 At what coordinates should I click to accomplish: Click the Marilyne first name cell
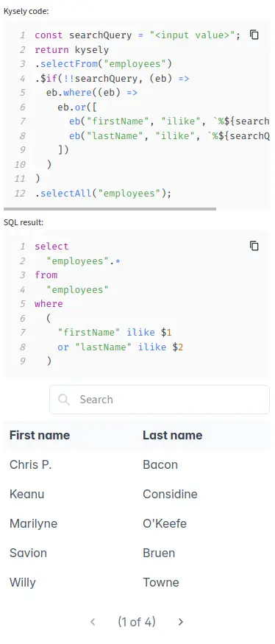(x=33, y=523)
